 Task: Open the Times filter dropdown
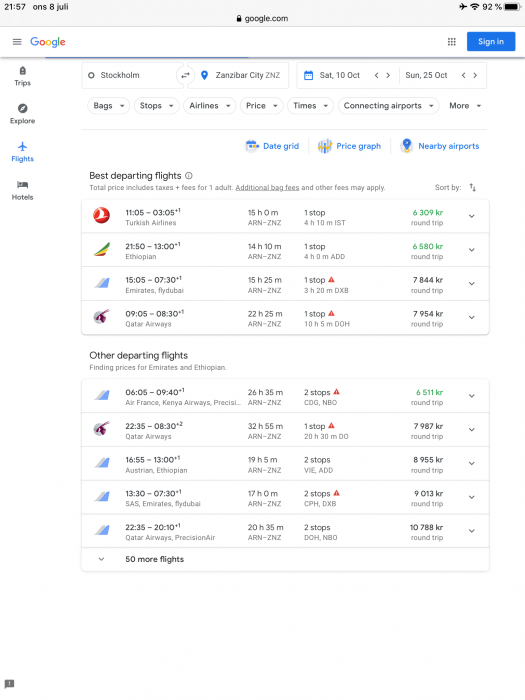310,106
